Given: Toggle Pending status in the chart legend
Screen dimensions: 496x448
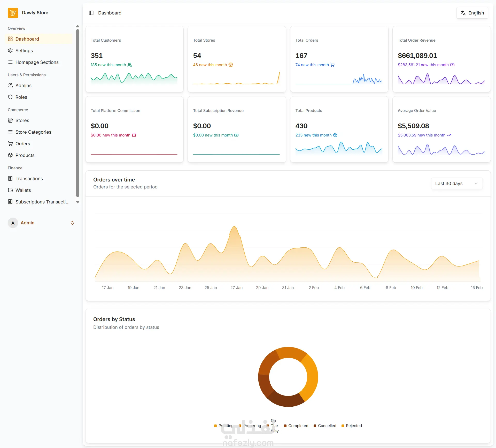Looking at the screenshot, I should pos(224,426).
